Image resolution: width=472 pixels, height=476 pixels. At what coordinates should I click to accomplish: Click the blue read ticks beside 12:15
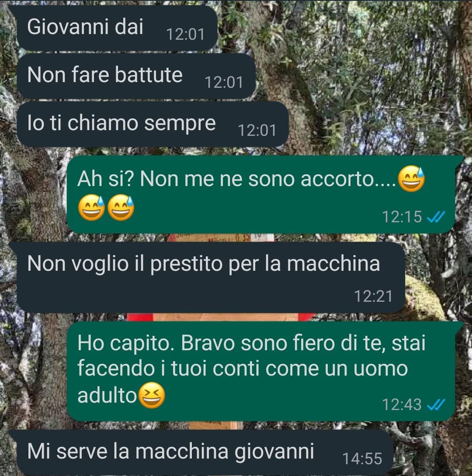436,217
